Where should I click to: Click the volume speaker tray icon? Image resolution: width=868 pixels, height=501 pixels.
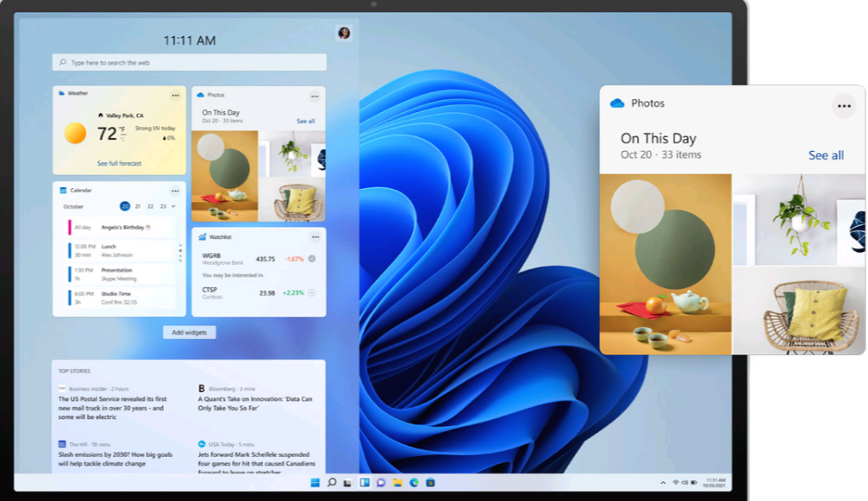click(x=684, y=483)
